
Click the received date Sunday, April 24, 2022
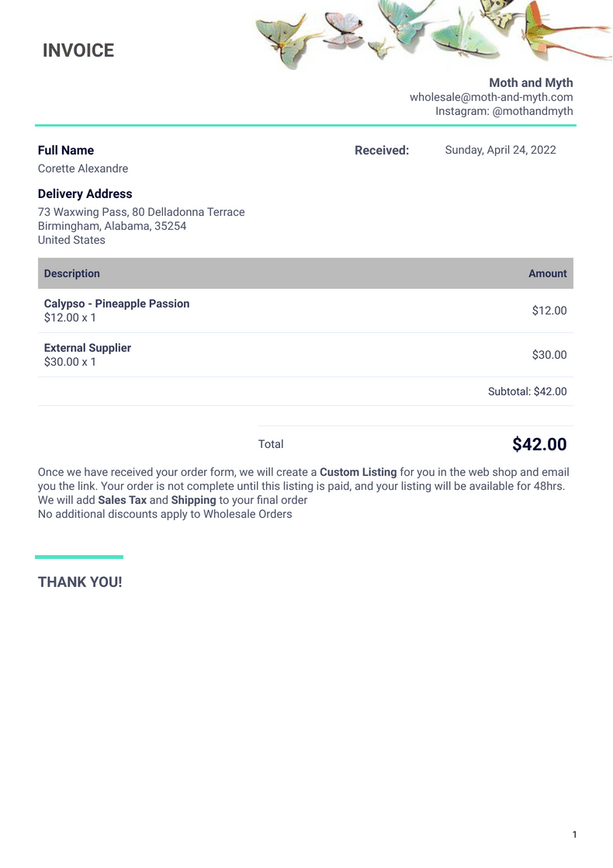pyautogui.click(x=500, y=151)
